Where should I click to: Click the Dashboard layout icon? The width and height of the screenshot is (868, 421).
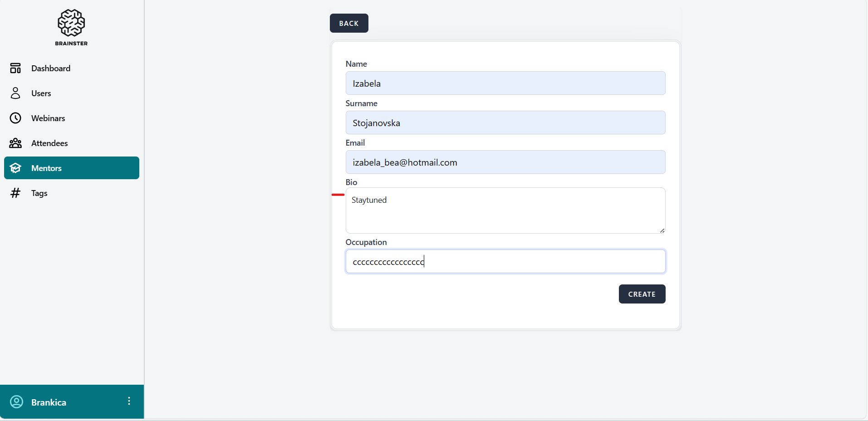(x=15, y=68)
